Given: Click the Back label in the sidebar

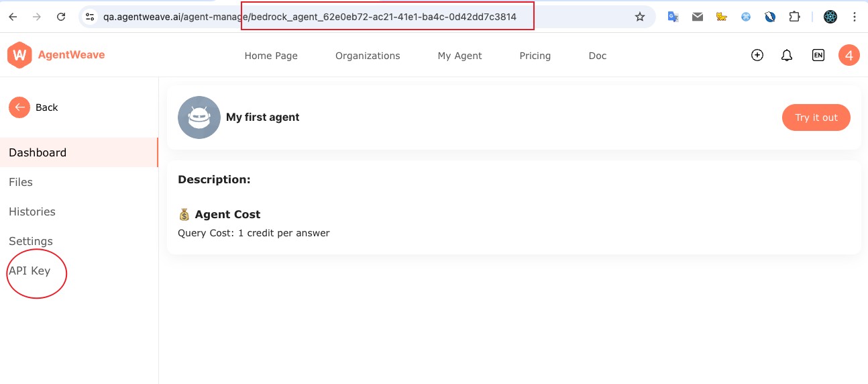Looking at the screenshot, I should click(47, 107).
